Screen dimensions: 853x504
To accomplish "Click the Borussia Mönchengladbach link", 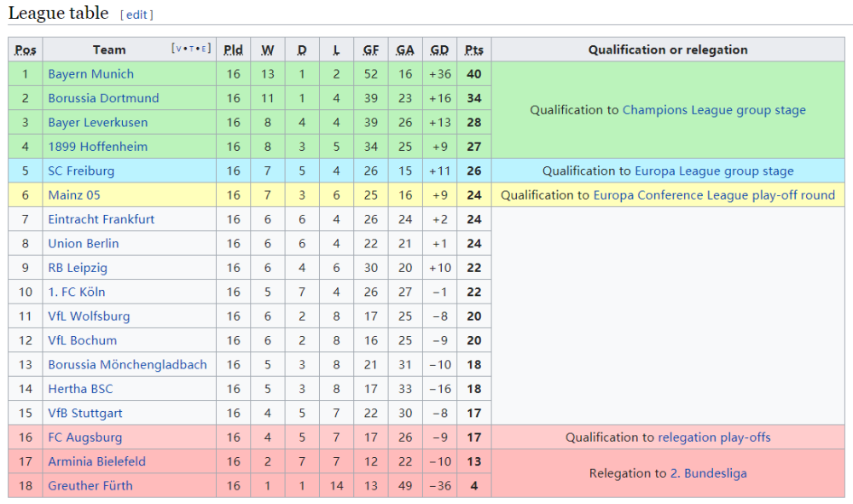I will coord(127,364).
